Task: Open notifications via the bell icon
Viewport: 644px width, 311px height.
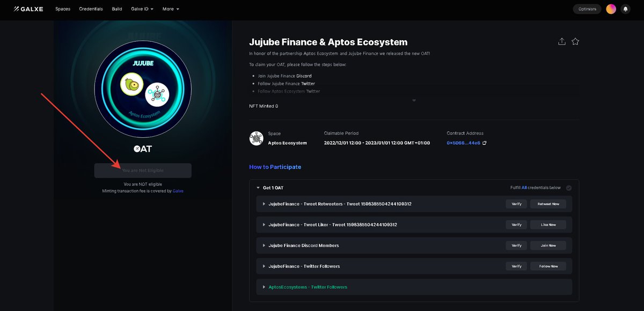Action: (x=625, y=9)
